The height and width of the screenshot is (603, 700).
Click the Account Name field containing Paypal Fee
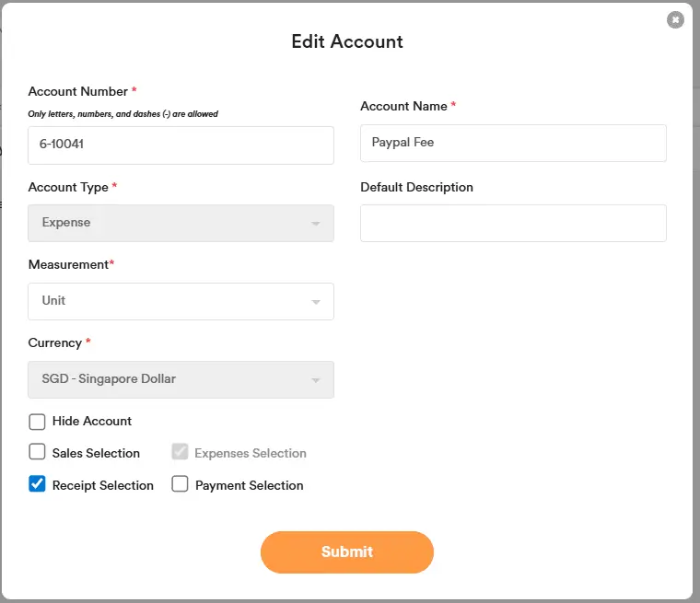(513, 143)
